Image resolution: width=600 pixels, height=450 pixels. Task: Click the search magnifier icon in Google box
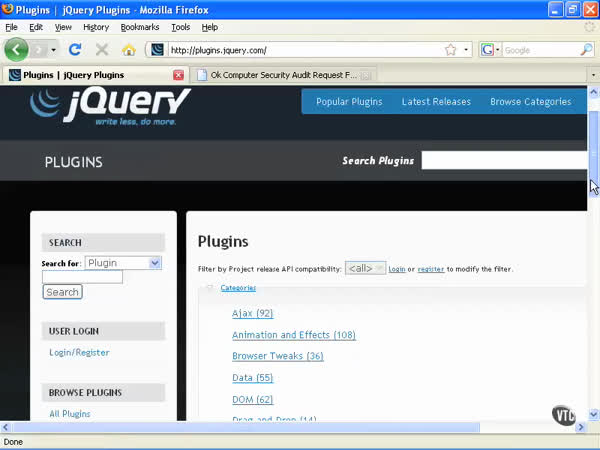coord(587,49)
